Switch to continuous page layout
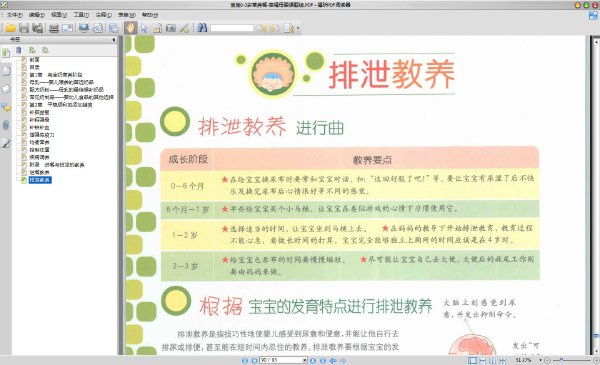This screenshot has height=365, width=600. point(483,360)
